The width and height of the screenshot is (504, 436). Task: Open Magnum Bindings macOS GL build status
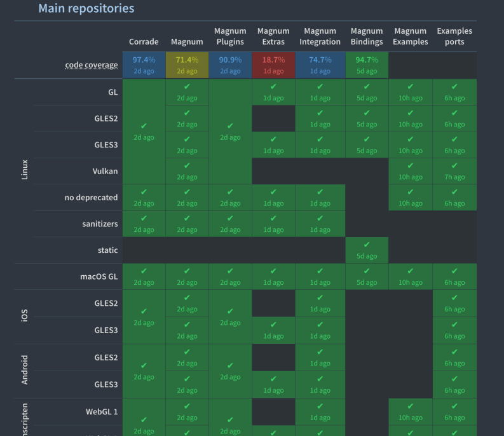[367, 277]
